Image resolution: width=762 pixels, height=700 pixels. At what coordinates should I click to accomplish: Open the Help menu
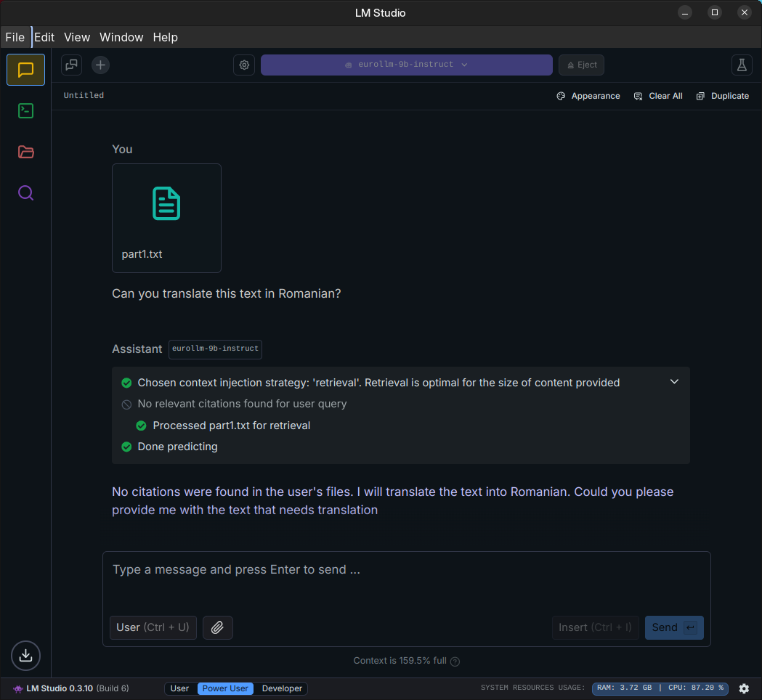pyautogui.click(x=165, y=37)
